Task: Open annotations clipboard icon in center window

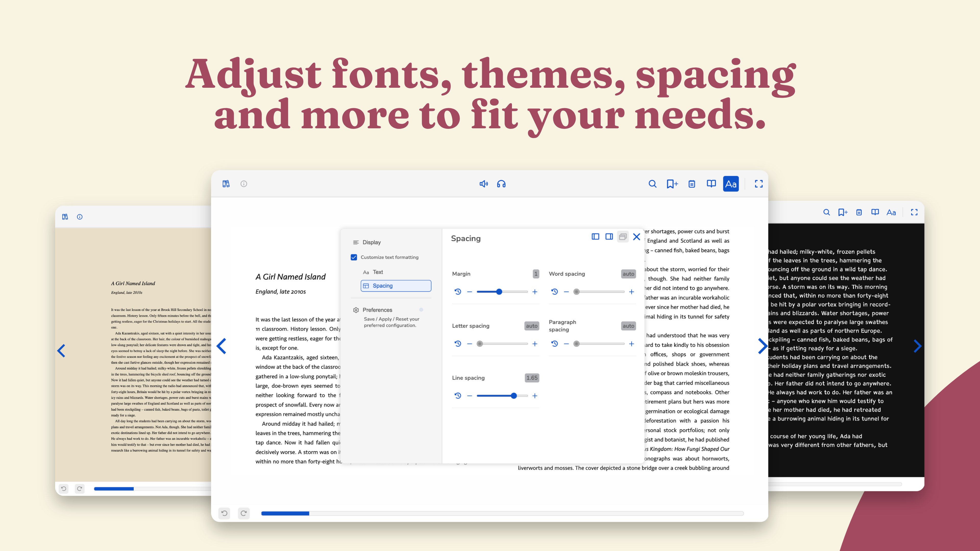Action: 692,184
